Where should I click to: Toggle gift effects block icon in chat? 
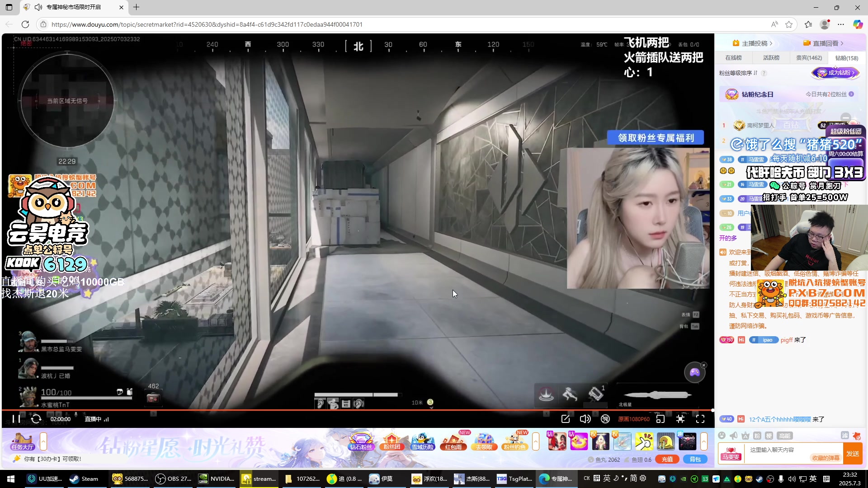point(856,436)
